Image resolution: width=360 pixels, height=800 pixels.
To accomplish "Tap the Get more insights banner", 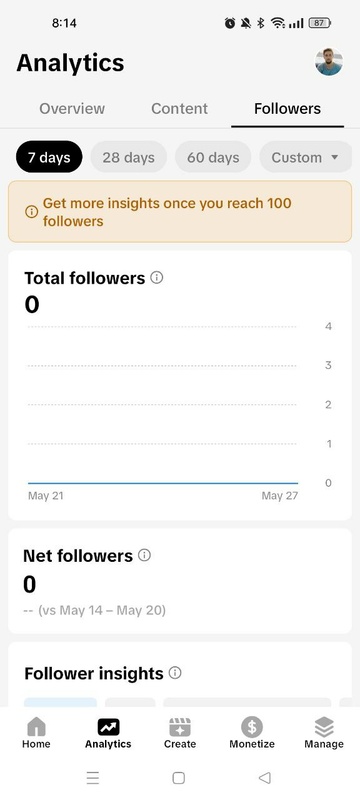I will coord(180,212).
